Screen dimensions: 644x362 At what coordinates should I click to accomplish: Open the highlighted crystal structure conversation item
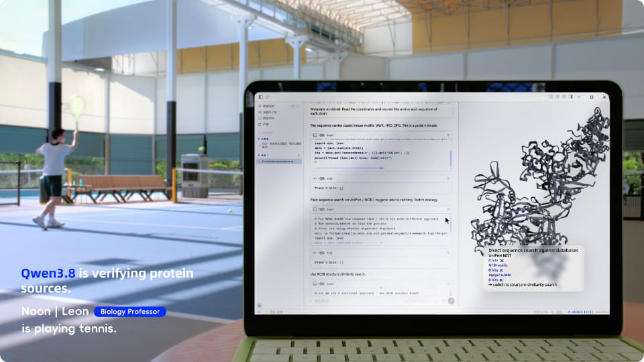(279, 162)
